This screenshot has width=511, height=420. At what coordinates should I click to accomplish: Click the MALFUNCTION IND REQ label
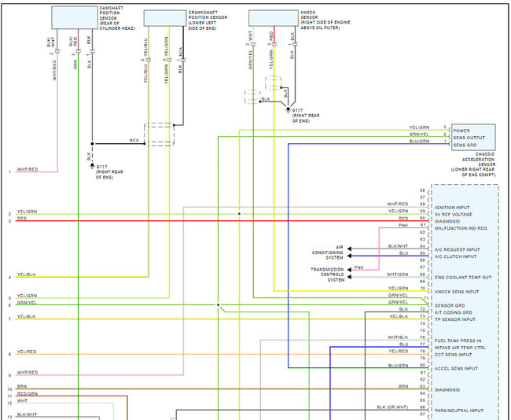[461, 228]
